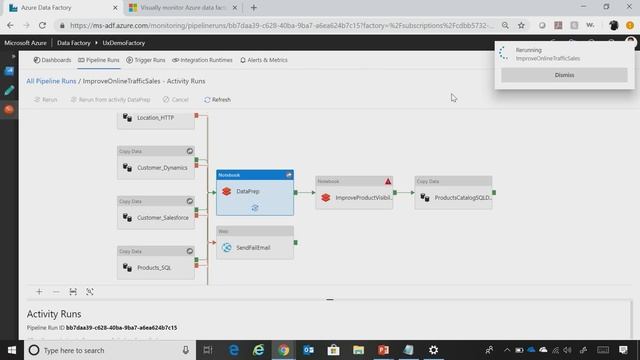Reload the browser page
640x360 pixels.
42,25
